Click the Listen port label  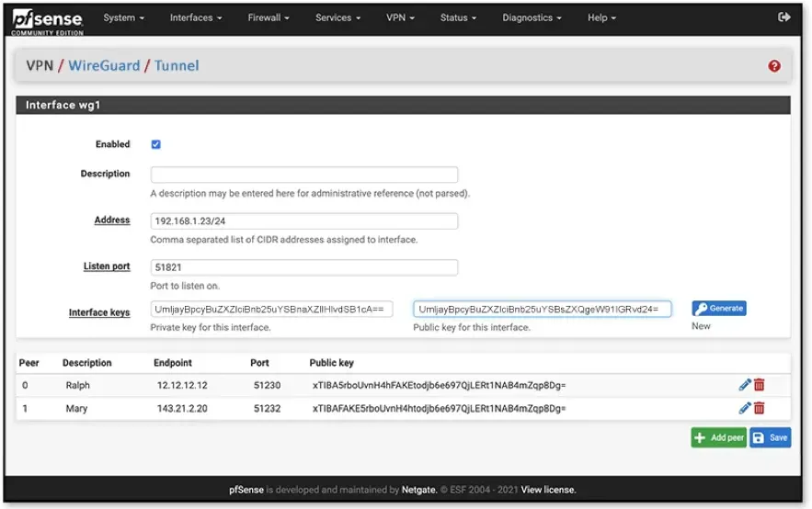coord(107,266)
